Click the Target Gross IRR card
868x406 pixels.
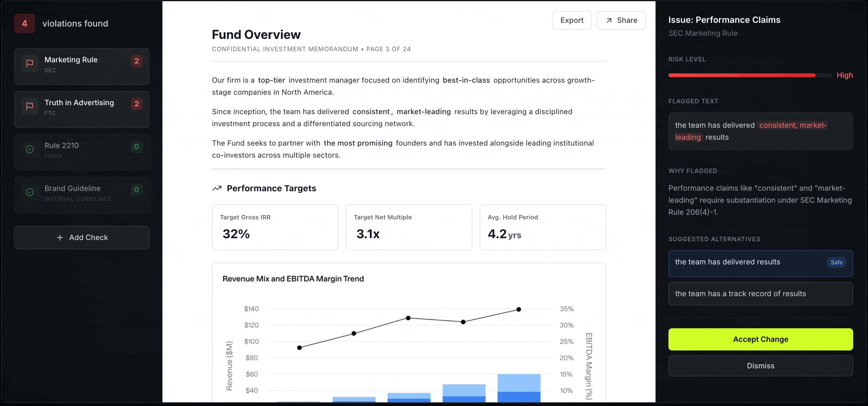point(275,227)
